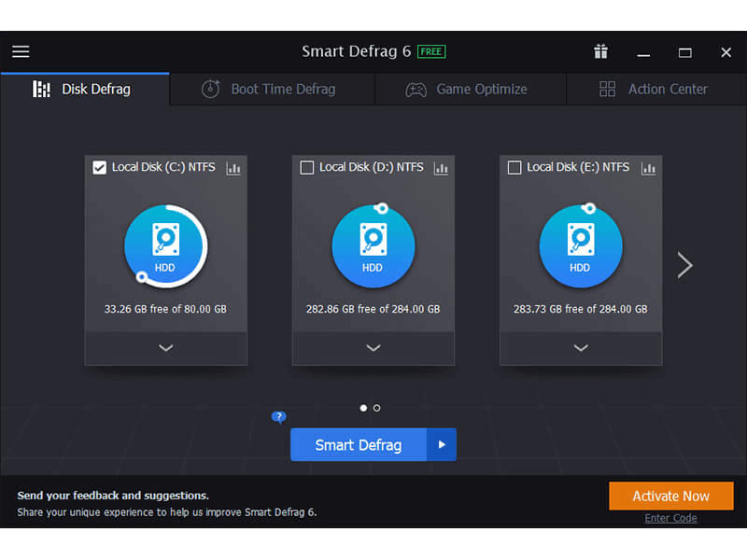Click the gift icon in the title bar
The image size is (747, 560).
tap(600, 52)
